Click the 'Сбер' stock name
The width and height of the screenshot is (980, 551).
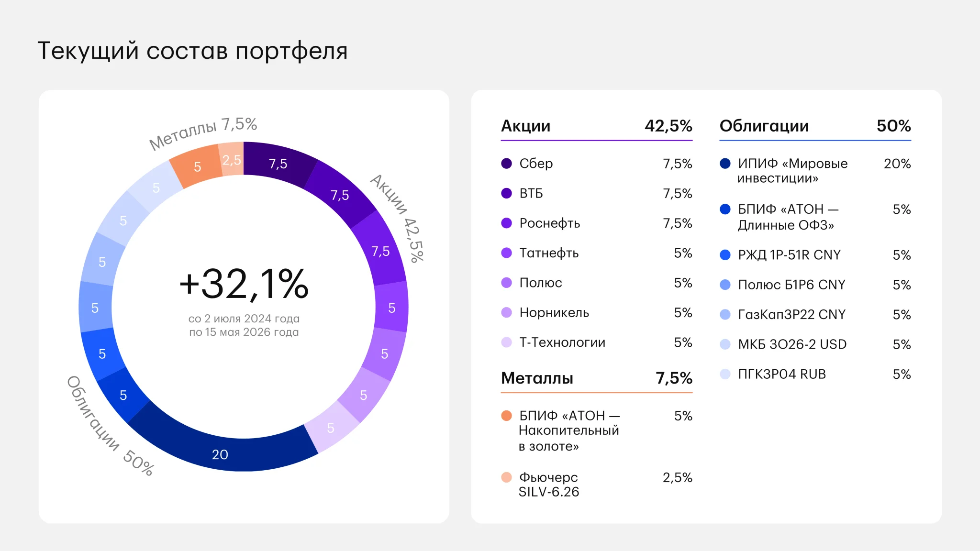536,164
